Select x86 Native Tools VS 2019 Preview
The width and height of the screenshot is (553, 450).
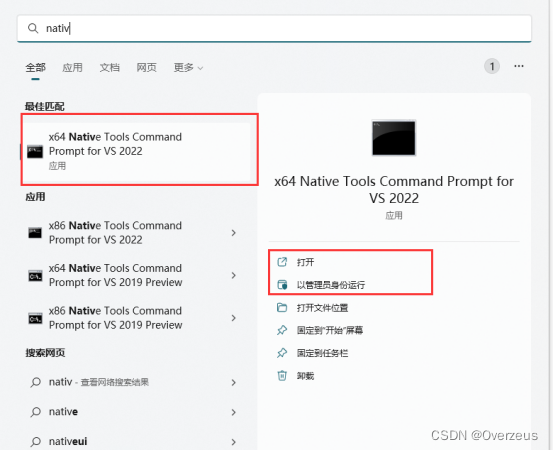(134, 318)
